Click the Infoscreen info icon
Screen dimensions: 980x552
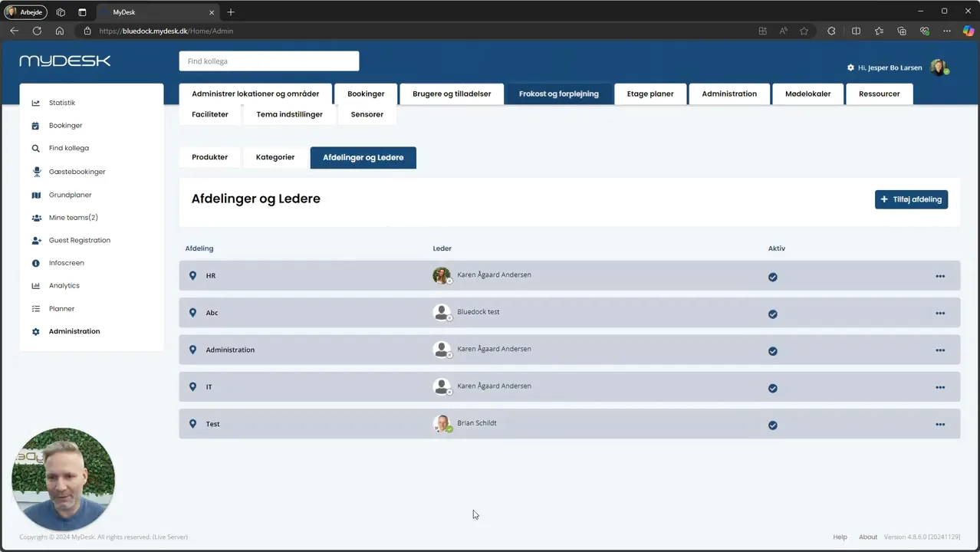coord(35,263)
